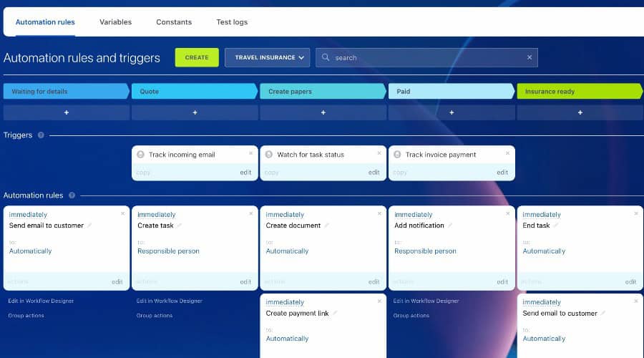Open the Automation rules help question mark icon
Screen dimensions: 644x358
click(x=72, y=195)
